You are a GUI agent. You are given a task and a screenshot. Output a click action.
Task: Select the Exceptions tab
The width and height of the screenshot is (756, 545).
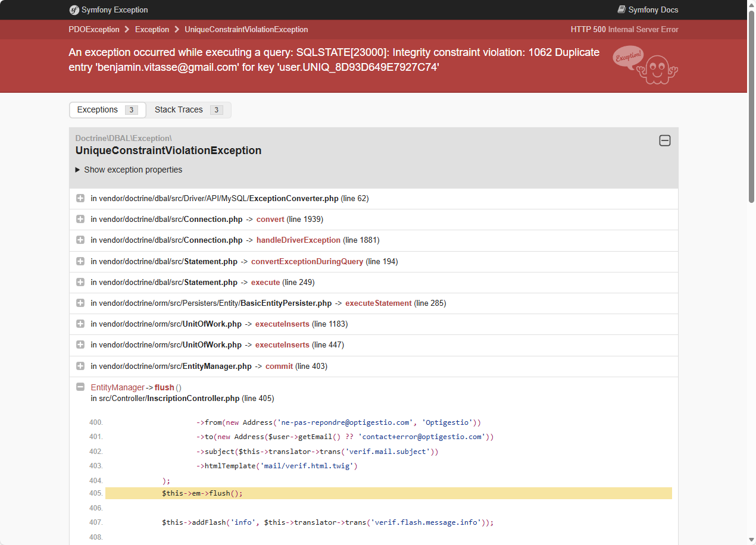point(107,109)
